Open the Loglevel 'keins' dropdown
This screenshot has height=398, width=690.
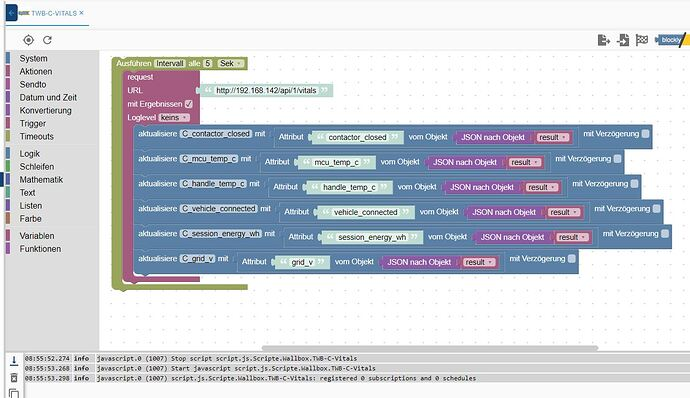174,118
